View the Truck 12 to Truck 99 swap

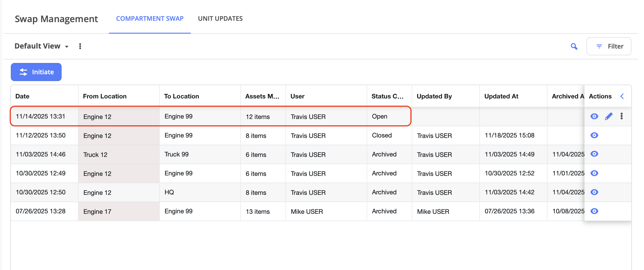pyautogui.click(x=594, y=154)
